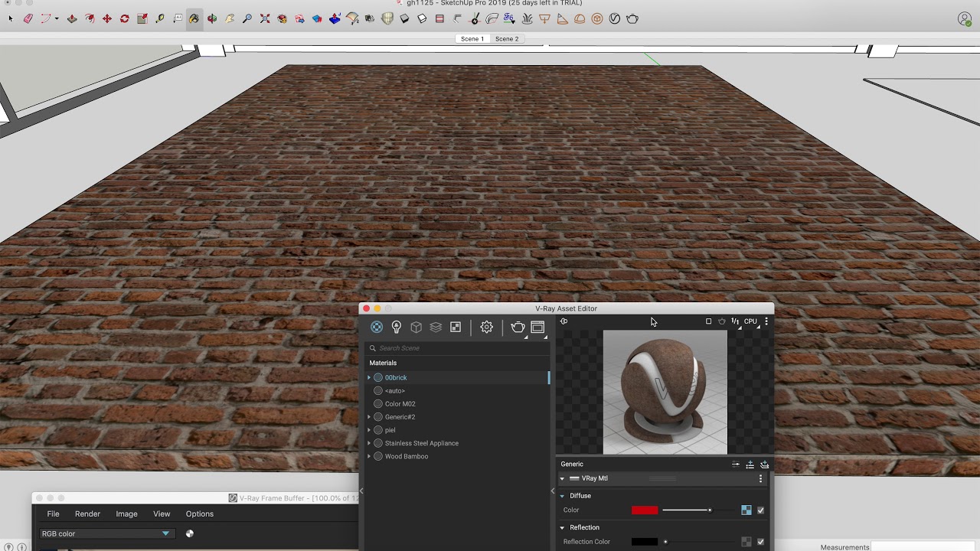This screenshot has height=551, width=980.
Task: Expand the Stainless Steel Appliance material
Action: 369,443
